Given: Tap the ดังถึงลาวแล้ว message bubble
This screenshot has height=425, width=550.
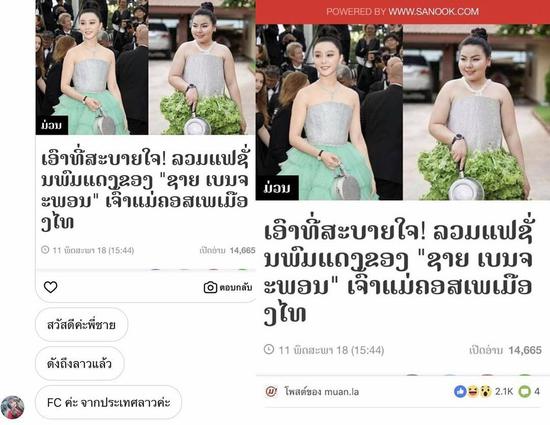Looking at the screenshot, I should point(80,364).
